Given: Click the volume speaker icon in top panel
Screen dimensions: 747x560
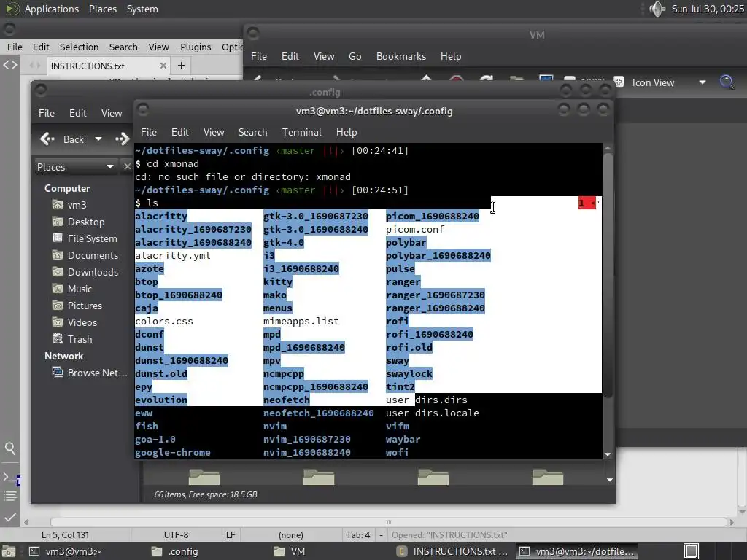Looking at the screenshot, I should pos(657,9).
